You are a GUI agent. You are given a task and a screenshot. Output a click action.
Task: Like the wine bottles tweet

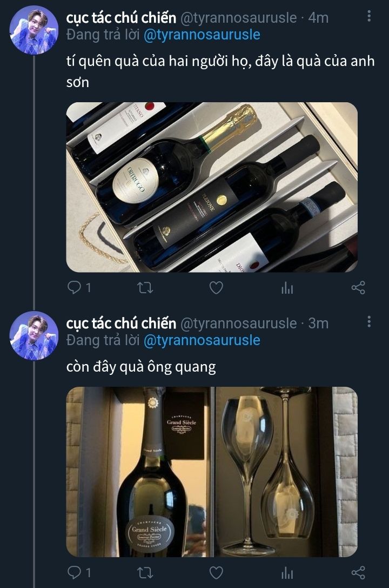[x=216, y=288]
